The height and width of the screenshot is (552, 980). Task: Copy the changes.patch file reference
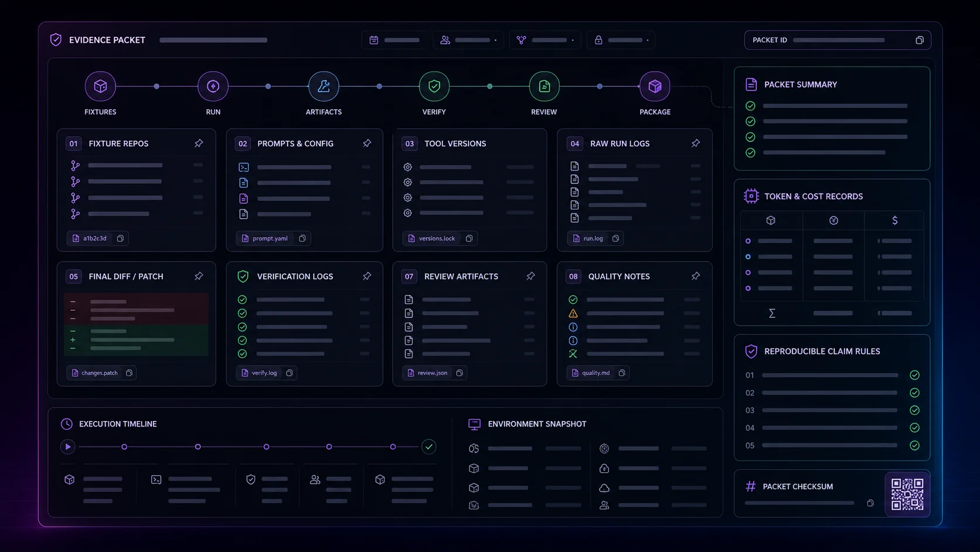129,372
